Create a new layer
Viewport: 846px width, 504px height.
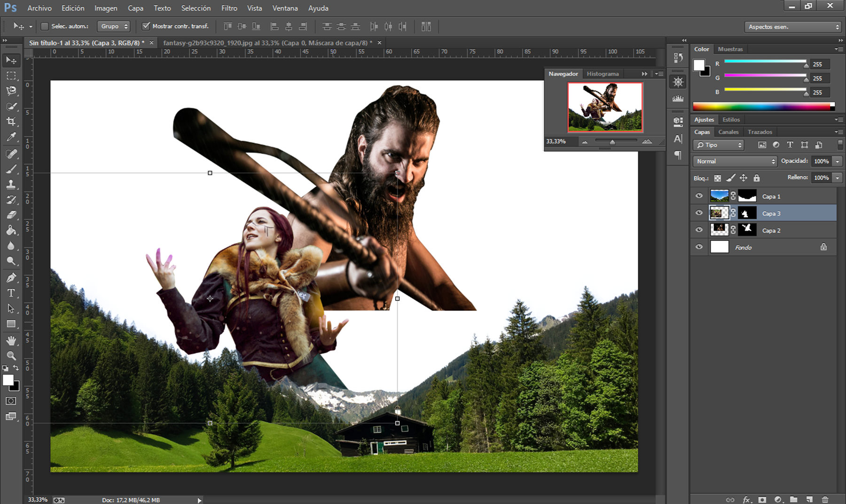pyautogui.click(x=809, y=499)
